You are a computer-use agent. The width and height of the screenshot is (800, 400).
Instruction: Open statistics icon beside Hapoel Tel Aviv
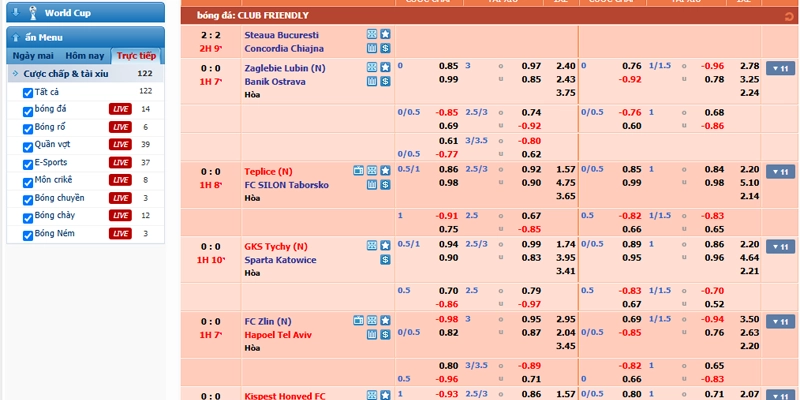click(372, 335)
